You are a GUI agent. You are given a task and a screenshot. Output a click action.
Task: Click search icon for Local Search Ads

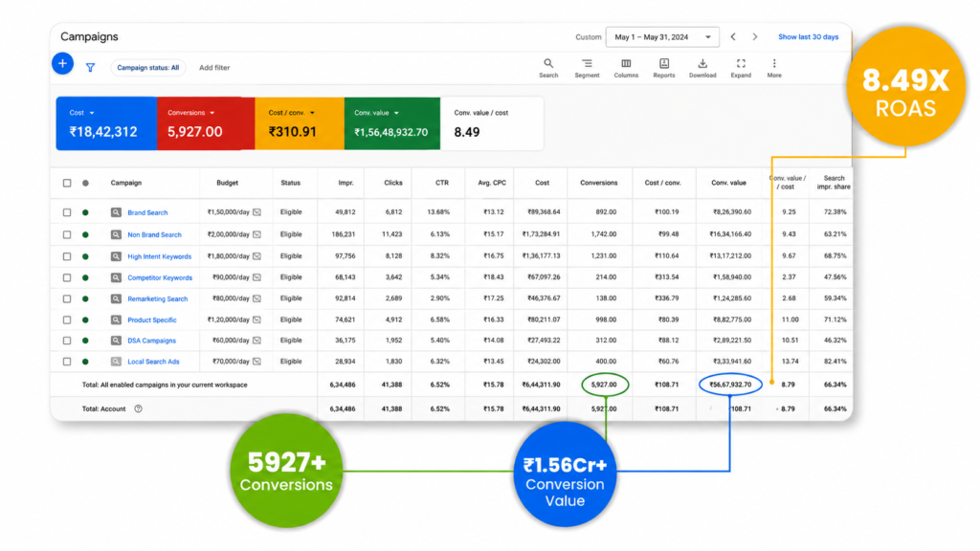coord(116,361)
